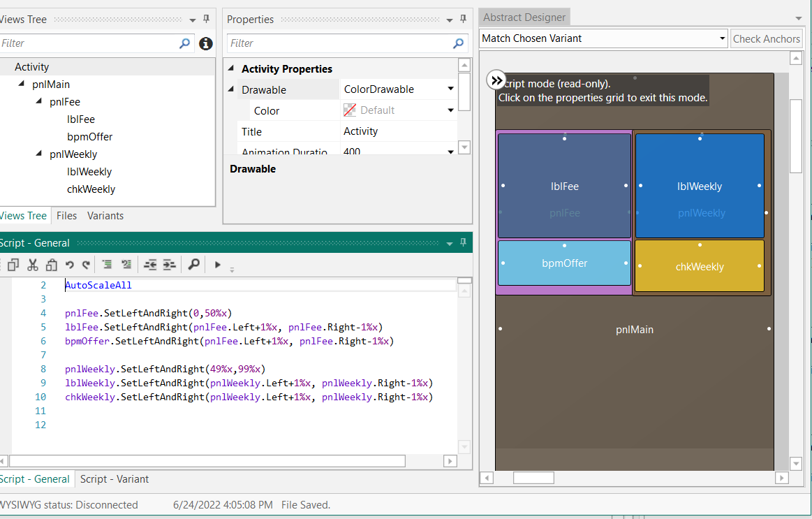
Task: Collapse the pnlFee tree node
Action: tap(40, 102)
